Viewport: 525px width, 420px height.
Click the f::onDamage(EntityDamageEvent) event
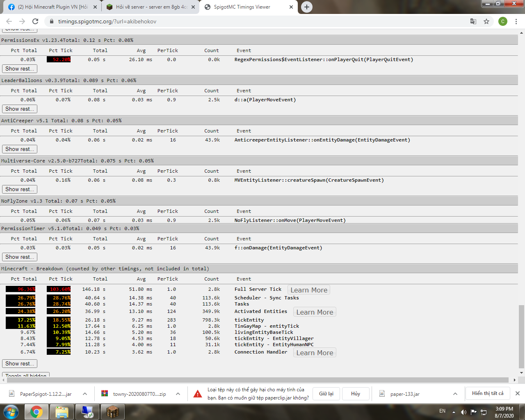[x=278, y=248]
